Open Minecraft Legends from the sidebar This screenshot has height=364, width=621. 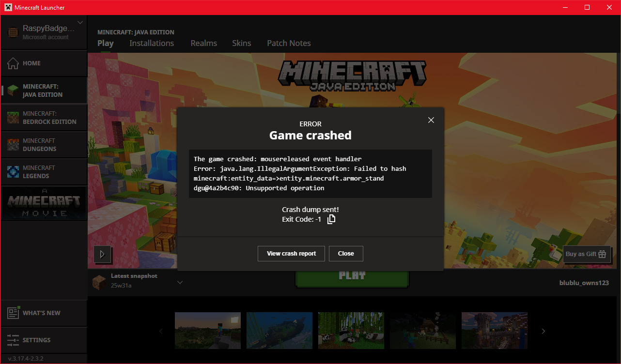click(44, 172)
